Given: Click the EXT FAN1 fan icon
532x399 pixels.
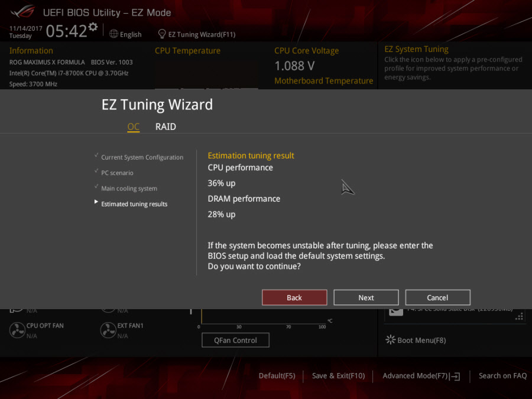Looking at the screenshot, I should coord(108,330).
